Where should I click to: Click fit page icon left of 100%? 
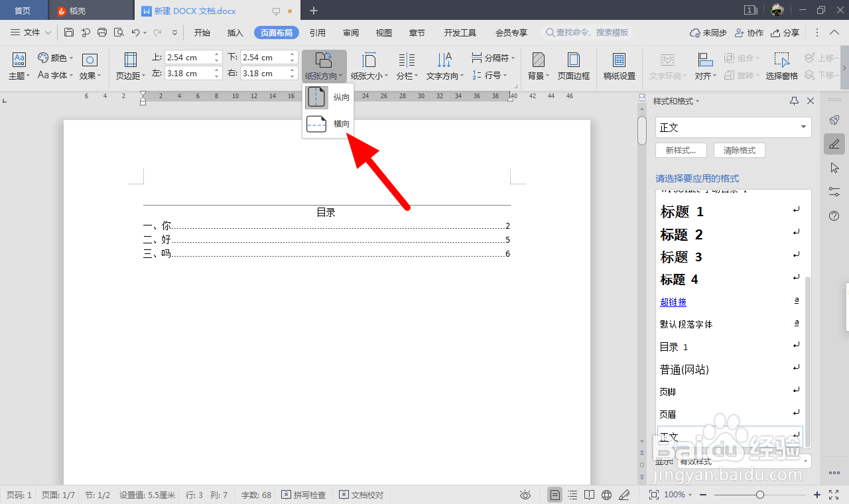654,495
